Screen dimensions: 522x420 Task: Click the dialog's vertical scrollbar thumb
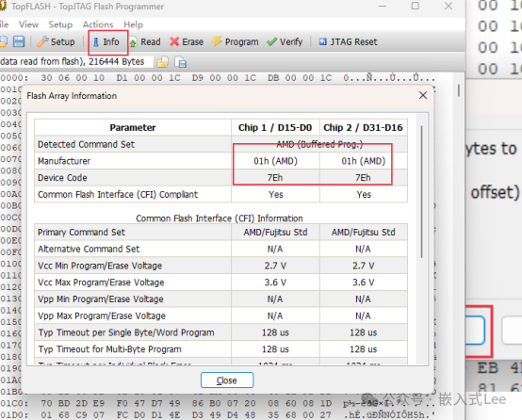(422, 191)
